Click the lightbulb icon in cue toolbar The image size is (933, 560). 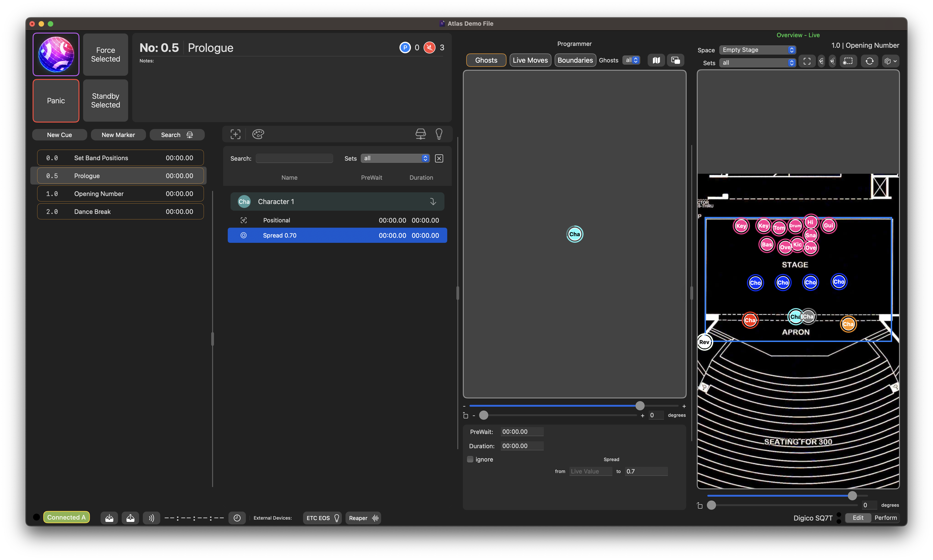click(x=438, y=134)
